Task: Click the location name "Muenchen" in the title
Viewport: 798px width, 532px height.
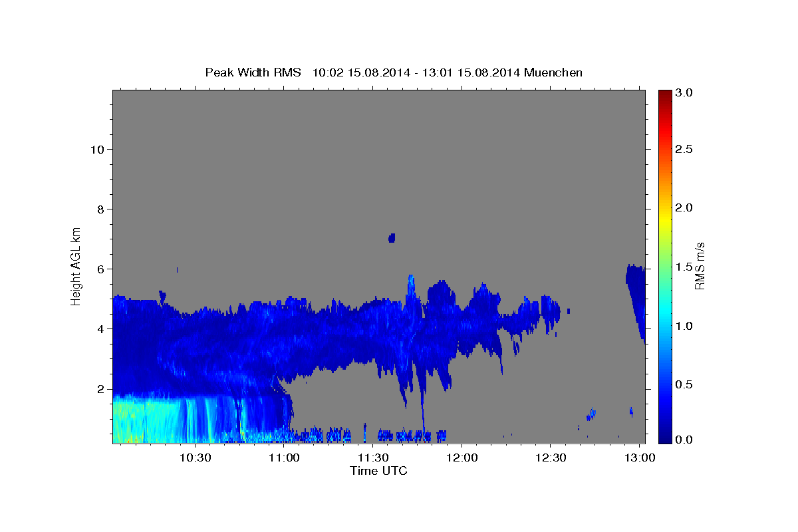Action: coord(553,72)
